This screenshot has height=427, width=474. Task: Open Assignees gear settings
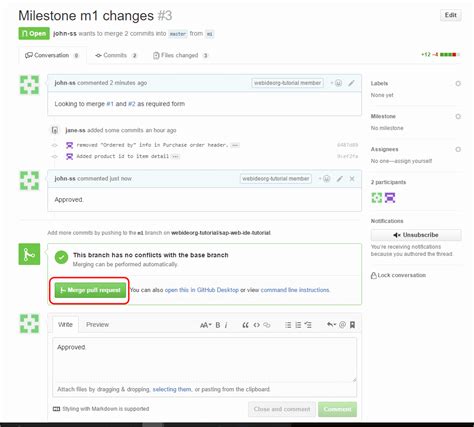click(x=458, y=149)
